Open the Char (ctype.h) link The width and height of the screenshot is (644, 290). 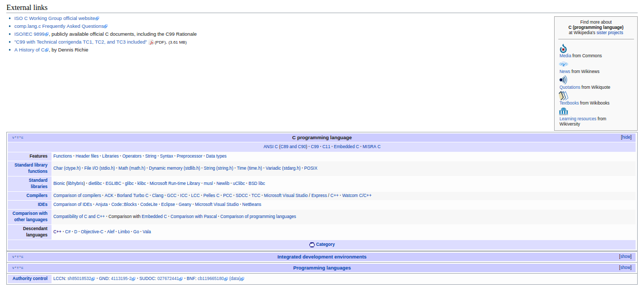(67, 168)
